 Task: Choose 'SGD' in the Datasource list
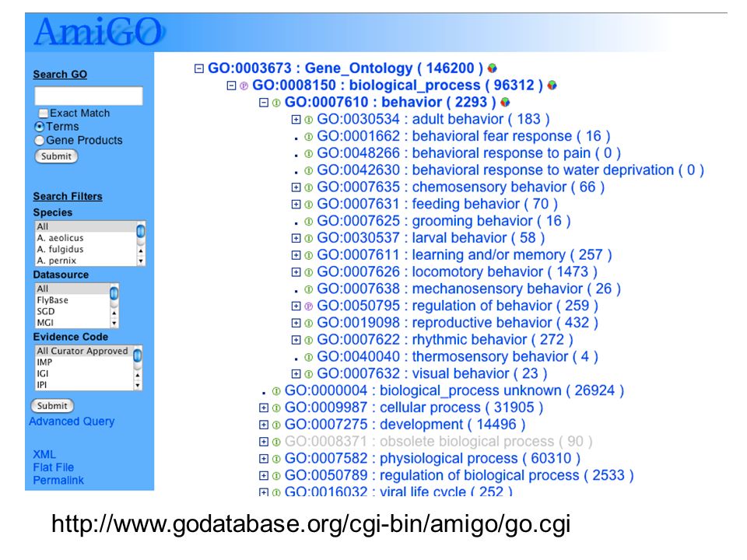(x=72, y=311)
